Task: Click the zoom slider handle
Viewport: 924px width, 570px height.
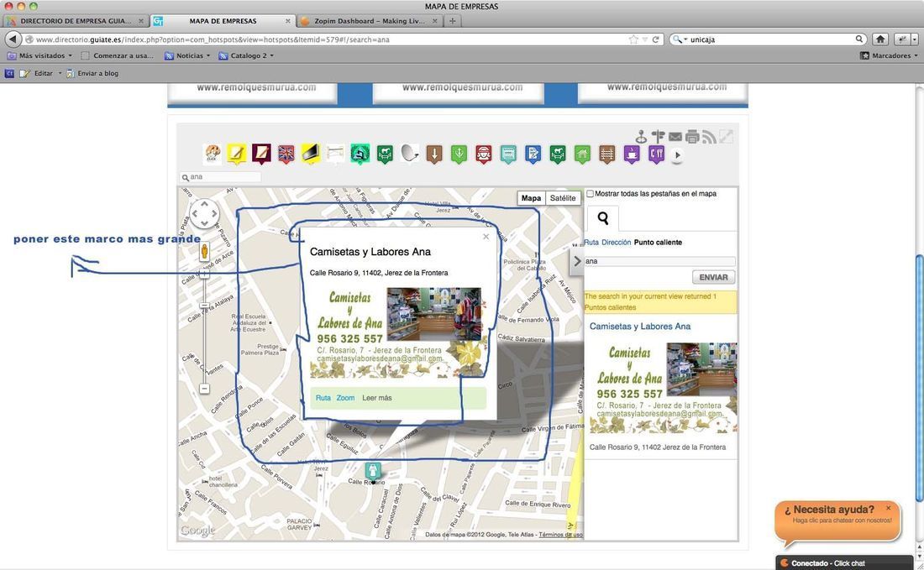Action: point(204,306)
